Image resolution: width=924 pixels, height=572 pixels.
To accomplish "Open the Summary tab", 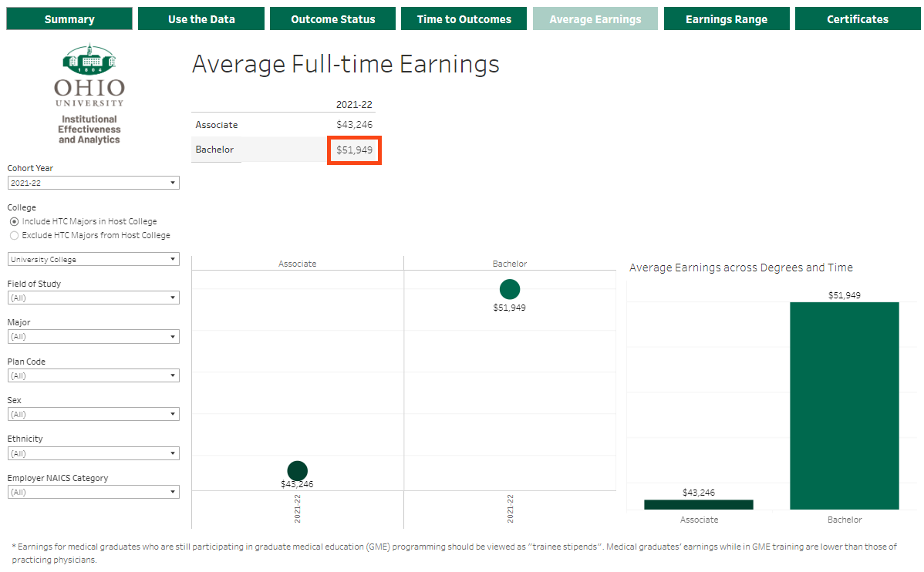I will 69,19.
